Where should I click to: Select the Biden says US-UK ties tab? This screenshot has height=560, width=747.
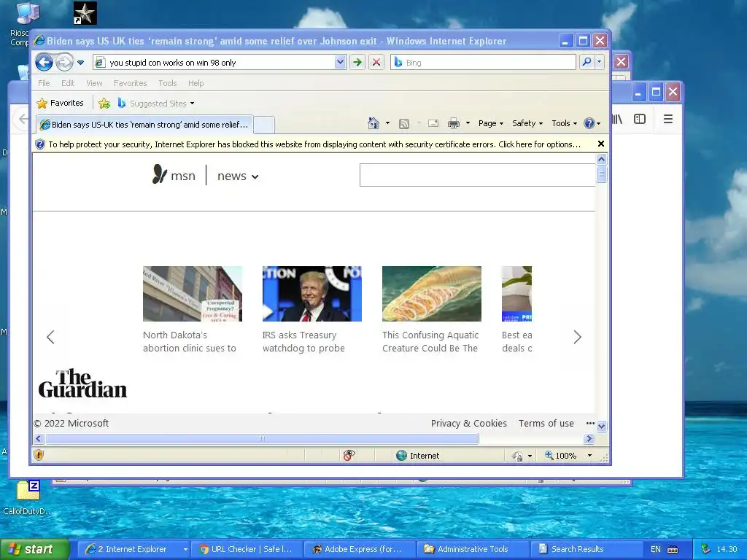[144, 124]
